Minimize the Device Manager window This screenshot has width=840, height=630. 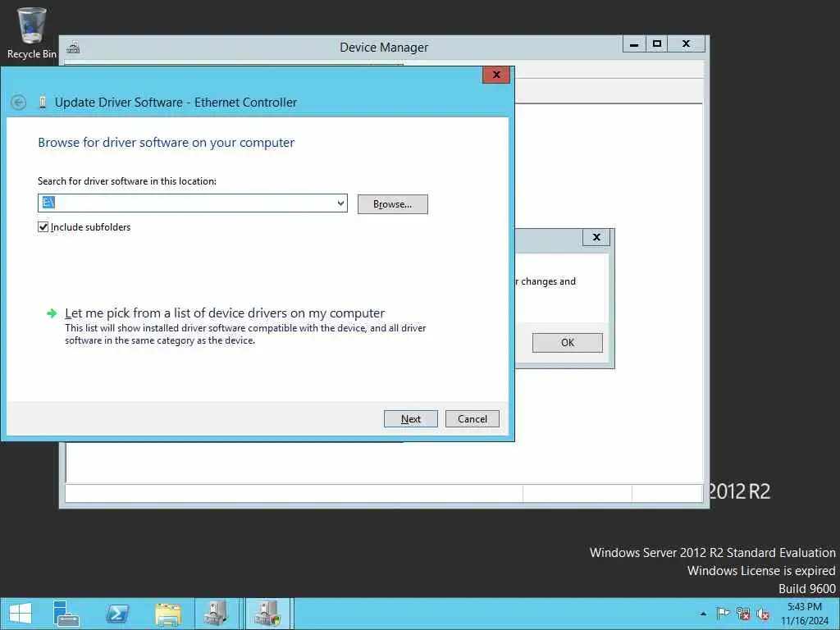coord(634,44)
